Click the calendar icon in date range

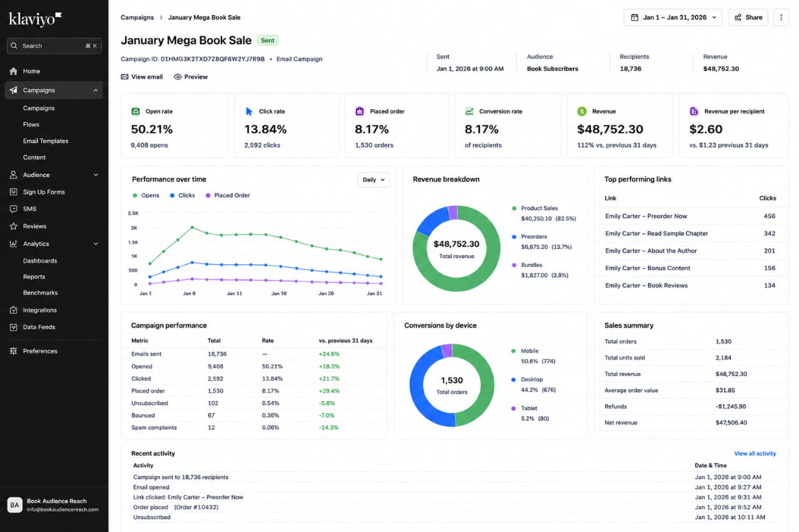[x=634, y=17]
